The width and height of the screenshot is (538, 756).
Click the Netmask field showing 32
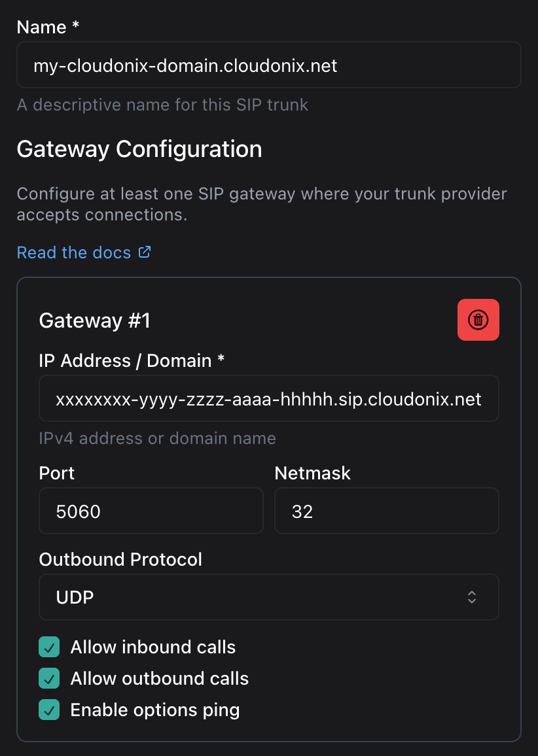[386, 511]
